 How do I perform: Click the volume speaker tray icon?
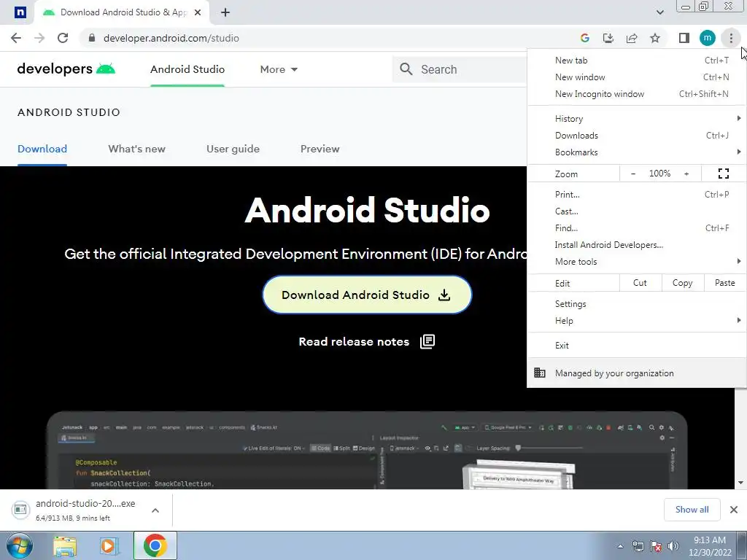click(673, 546)
